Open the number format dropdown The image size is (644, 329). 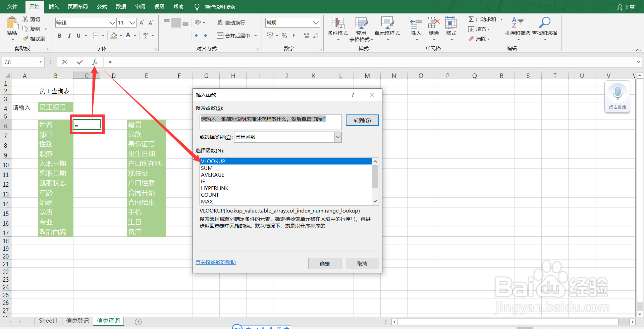pyautogui.click(x=315, y=22)
